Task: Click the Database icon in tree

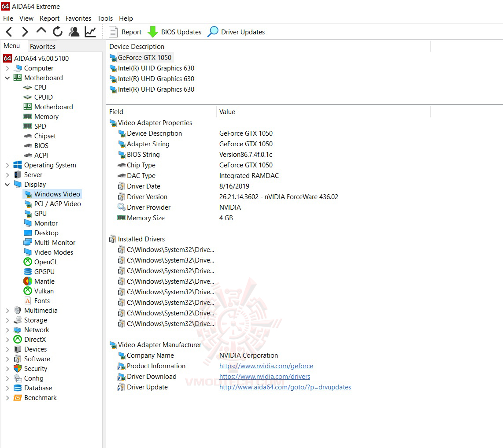Action: tap(18, 388)
